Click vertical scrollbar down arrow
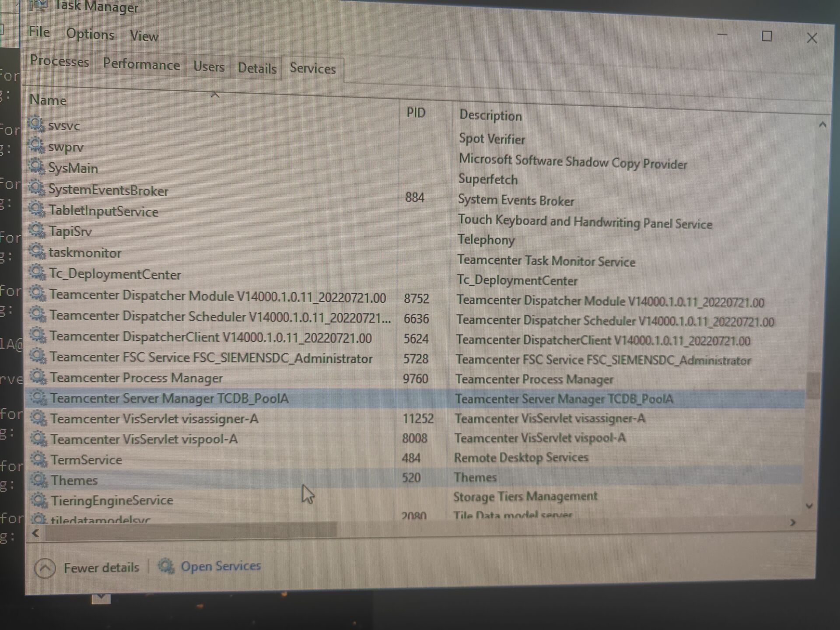 pos(809,506)
